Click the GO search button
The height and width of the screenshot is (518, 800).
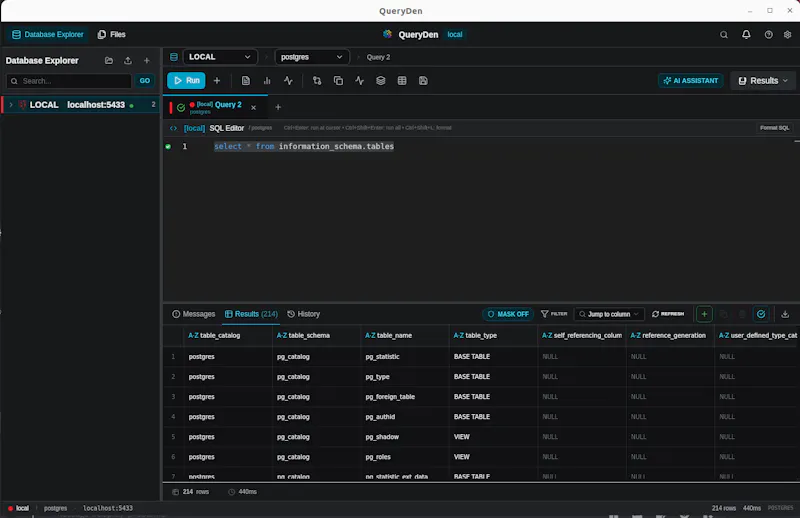click(x=145, y=81)
